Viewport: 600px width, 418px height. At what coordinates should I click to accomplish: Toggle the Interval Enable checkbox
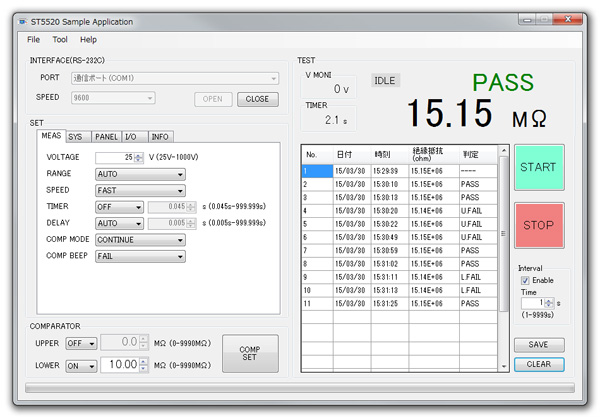coord(525,281)
